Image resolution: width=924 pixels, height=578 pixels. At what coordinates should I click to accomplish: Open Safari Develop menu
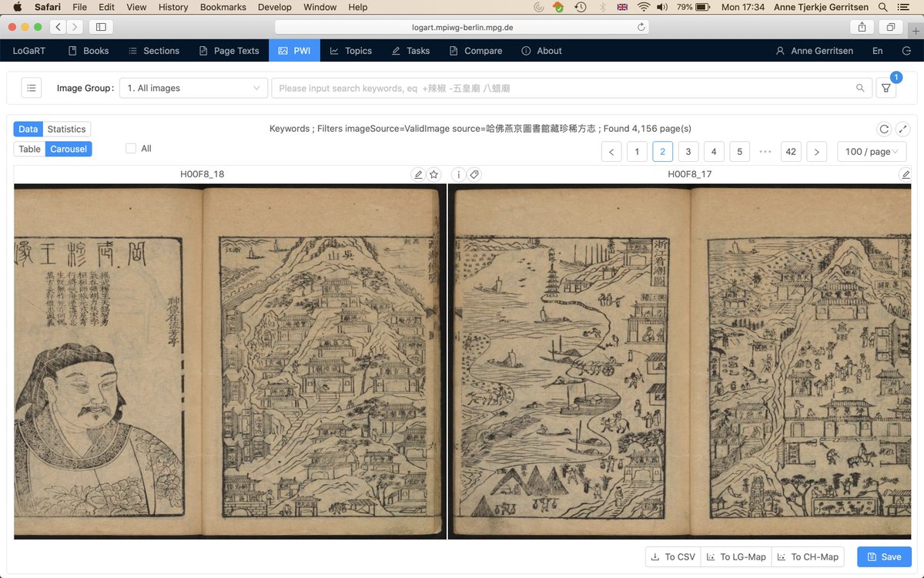[x=274, y=7]
